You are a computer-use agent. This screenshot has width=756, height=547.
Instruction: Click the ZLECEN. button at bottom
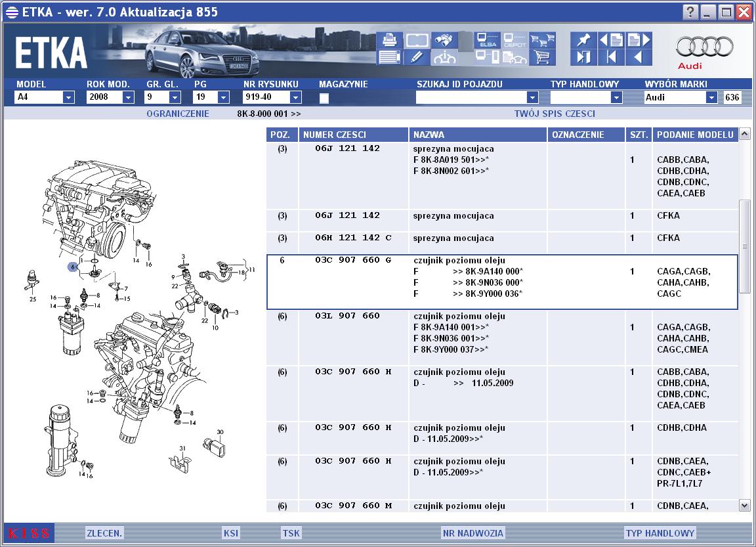(x=104, y=533)
